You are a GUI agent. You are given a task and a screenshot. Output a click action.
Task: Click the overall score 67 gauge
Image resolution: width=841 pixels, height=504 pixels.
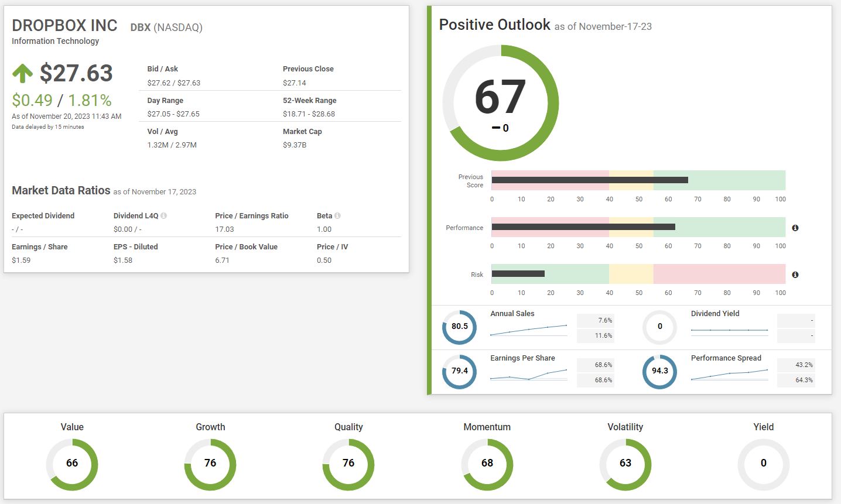(x=500, y=103)
